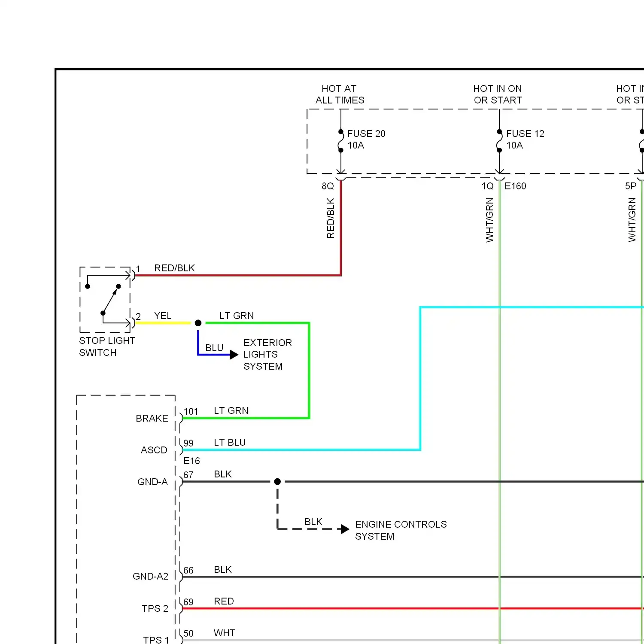Viewport: 644px width, 644px height.
Task: Click pin number '50'
Action: click(x=188, y=633)
